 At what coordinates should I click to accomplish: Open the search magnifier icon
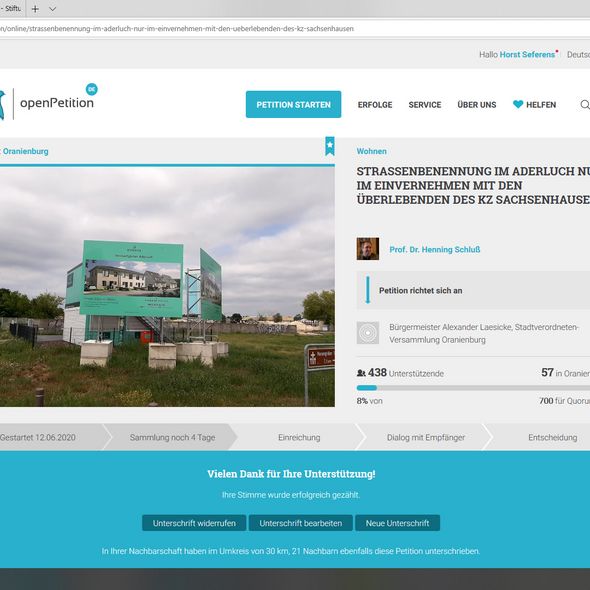pos(585,105)
